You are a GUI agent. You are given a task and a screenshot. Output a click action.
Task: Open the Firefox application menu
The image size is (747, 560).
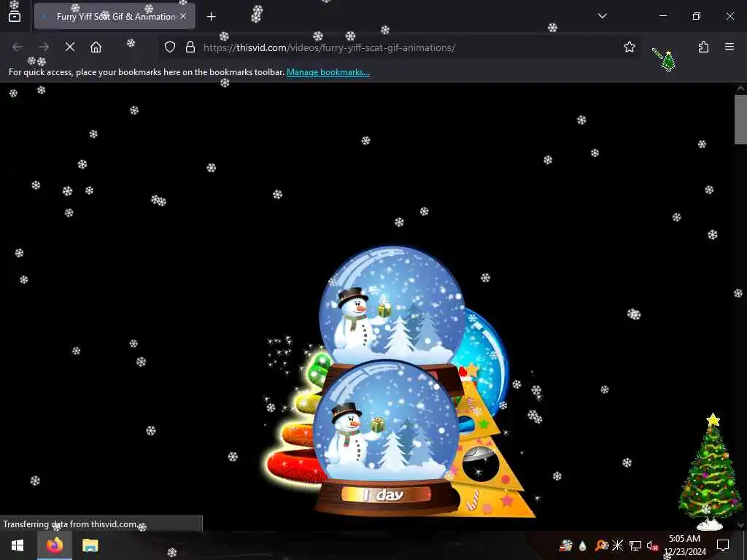click(x=729, y=47)
